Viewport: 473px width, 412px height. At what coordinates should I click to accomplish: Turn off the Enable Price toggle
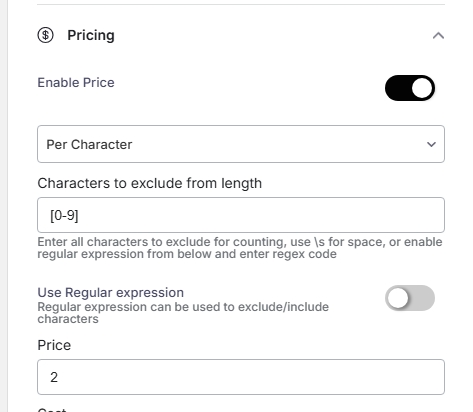pos(410,88)
